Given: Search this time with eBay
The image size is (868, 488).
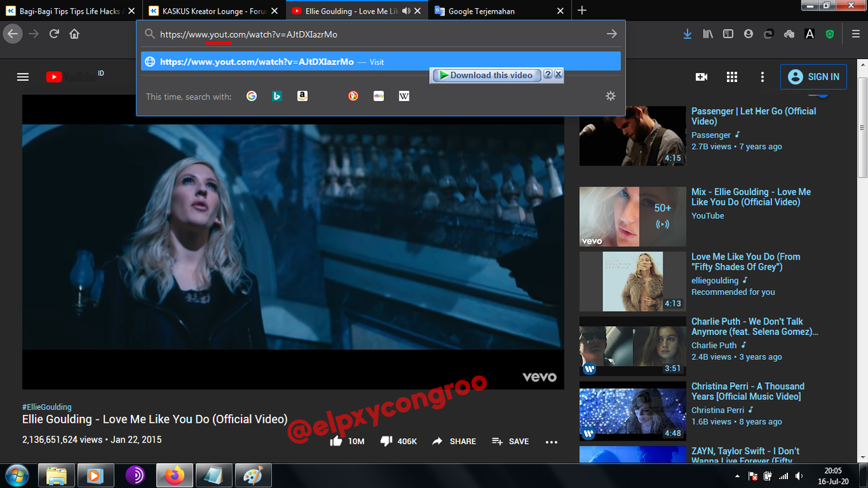Looking at the screenshot, I should coord(378,96).
